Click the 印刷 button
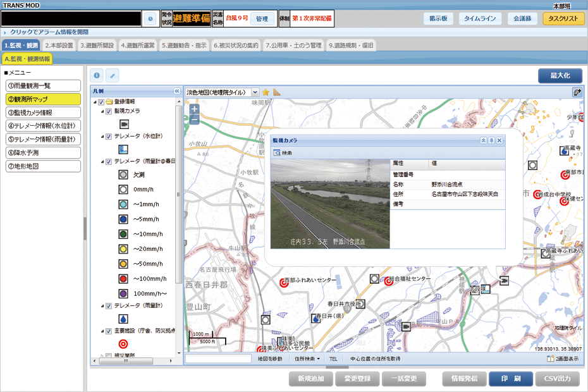The width and height of the screenshot is (588, 392). tap(511, 379)
